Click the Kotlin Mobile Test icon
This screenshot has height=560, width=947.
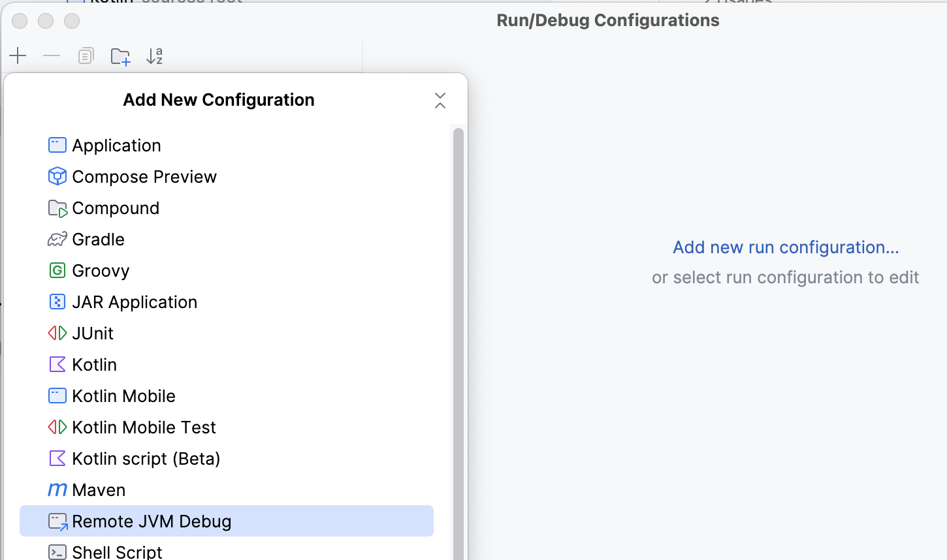click(x=57, y=427)
